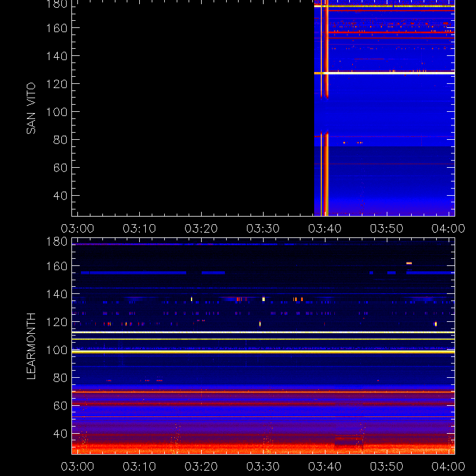Select the 03:10 time label under San Vito plot
Image resolution: width=476 pixels, height=476 pixels.
coord(139,228)
